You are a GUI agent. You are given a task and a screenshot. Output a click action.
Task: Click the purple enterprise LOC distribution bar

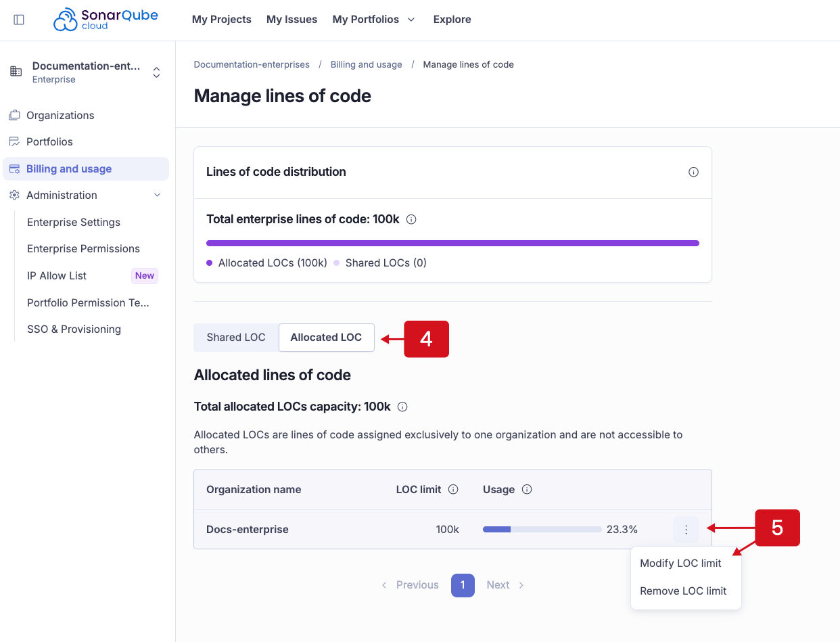(452, 243)
